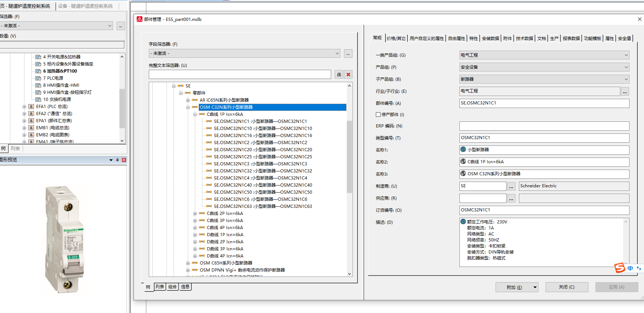Expand the C曲线 2P Icn=6kA node

pyautogui.click(x=195, y=214)
